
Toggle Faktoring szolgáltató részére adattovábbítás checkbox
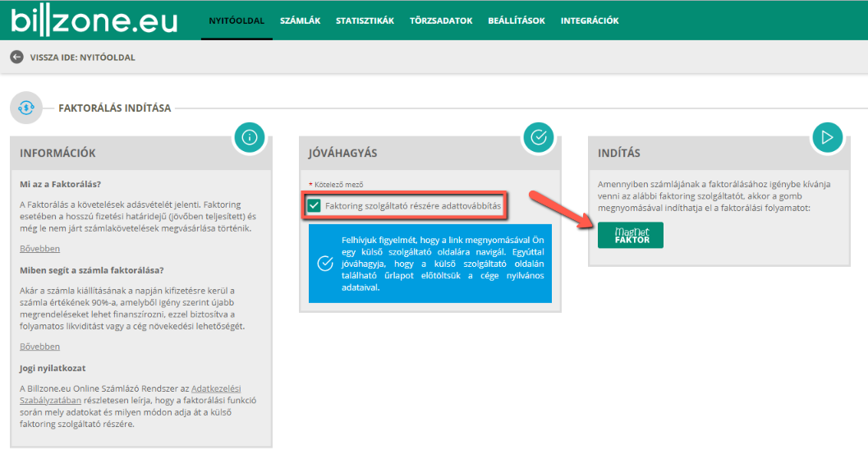coord(314,206)
